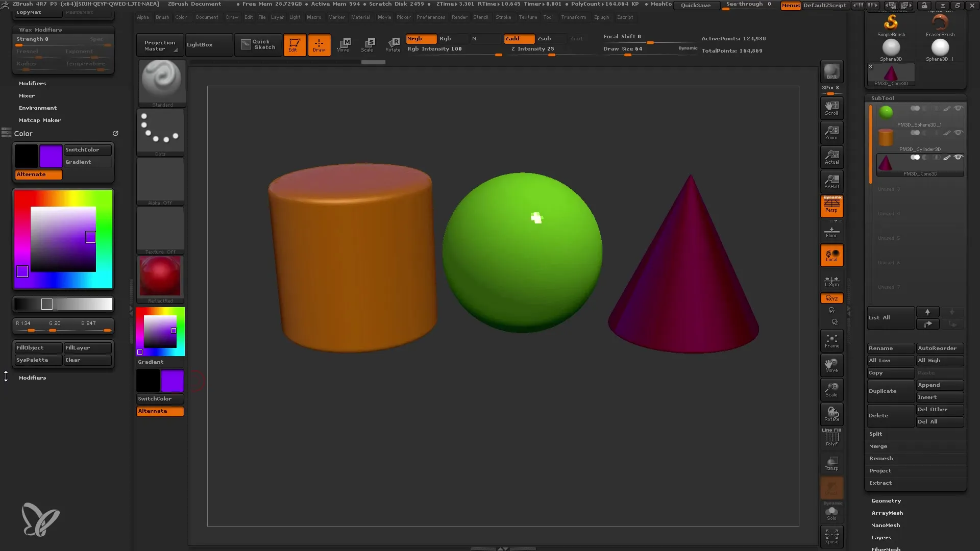The width and height of the screenshot is (980, 551).
Task: Select the ArrayMesh tool
Action: [887, 512]
